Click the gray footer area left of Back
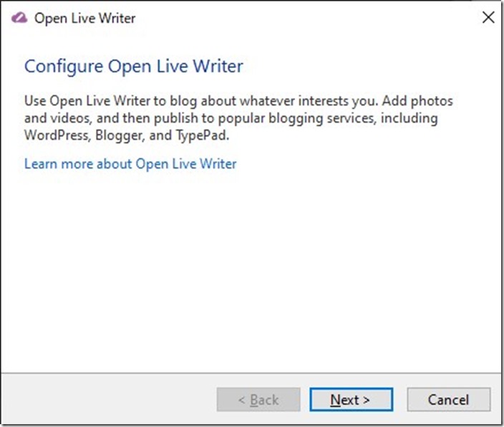The width and height of the screenshot is (504, 427). 109,400
